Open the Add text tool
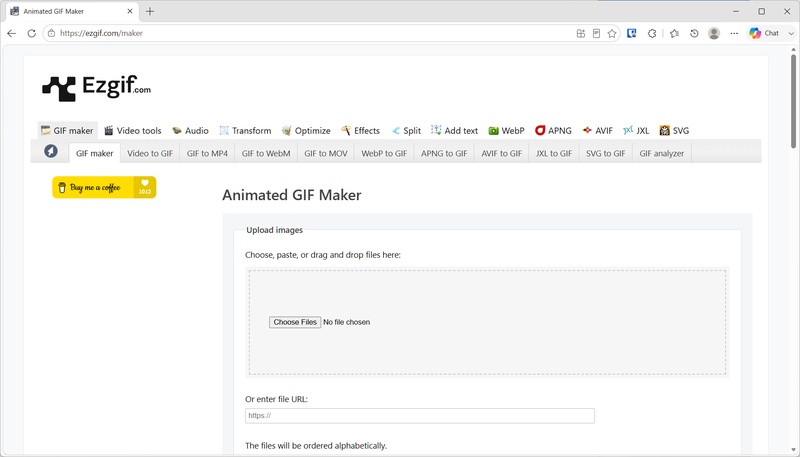This screenshot has height=457, width=800. (455, 131)
